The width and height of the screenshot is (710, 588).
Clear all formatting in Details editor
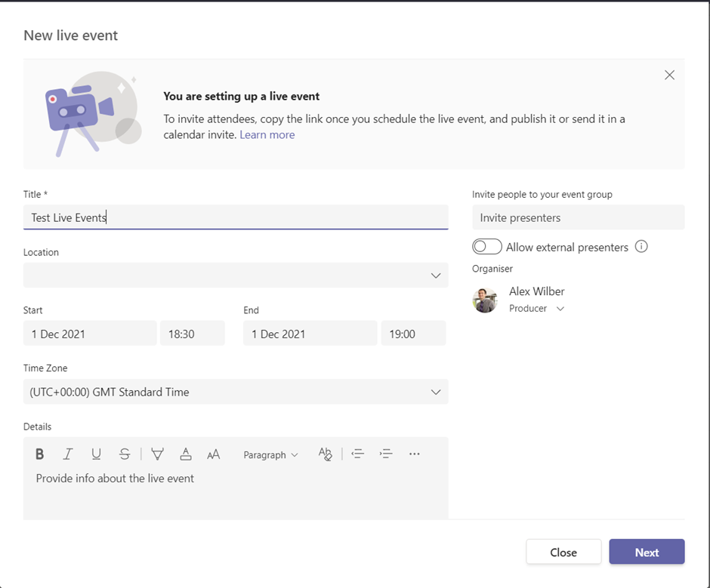(x=325, y=454)
